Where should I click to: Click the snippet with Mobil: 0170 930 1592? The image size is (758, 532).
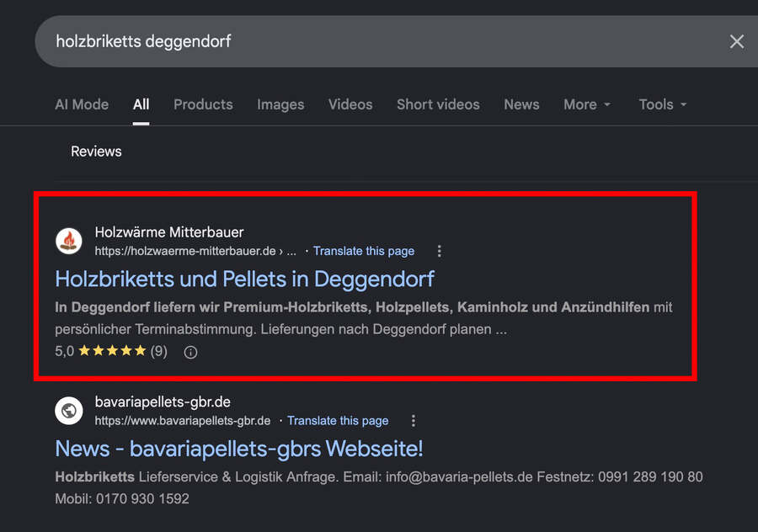(x=378, y=488)
